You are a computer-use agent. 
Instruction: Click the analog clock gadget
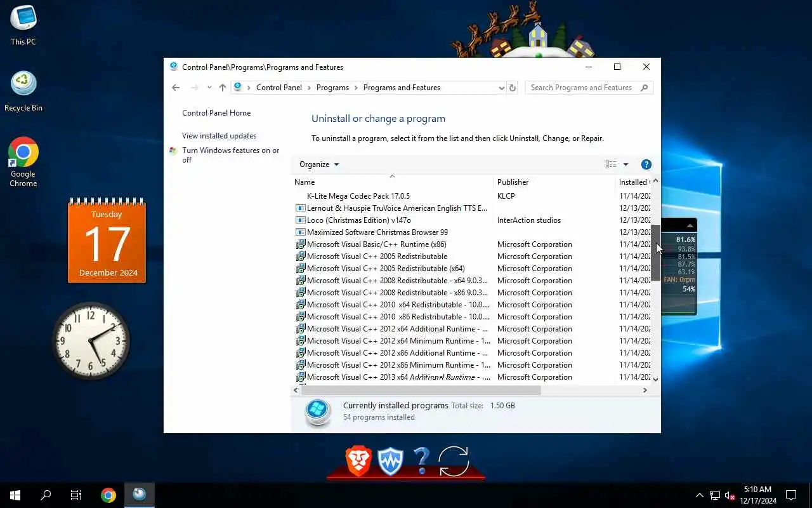pyautogui.click(x=92, y=341)
